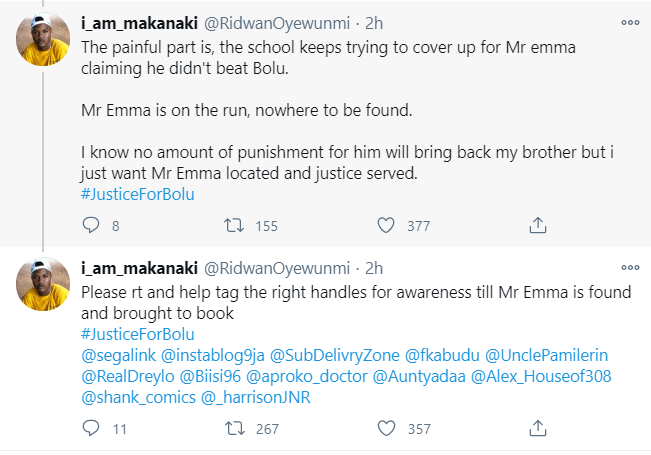This screenshot has width=651, height=455.
Task: Visit the @segalink profile mention
Action: (118, 353)
